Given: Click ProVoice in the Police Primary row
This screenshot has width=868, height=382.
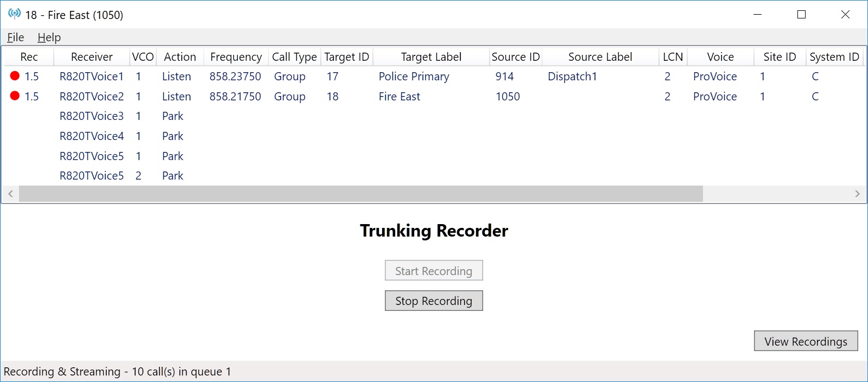Looking at the screenshot, I should (715, 77).
